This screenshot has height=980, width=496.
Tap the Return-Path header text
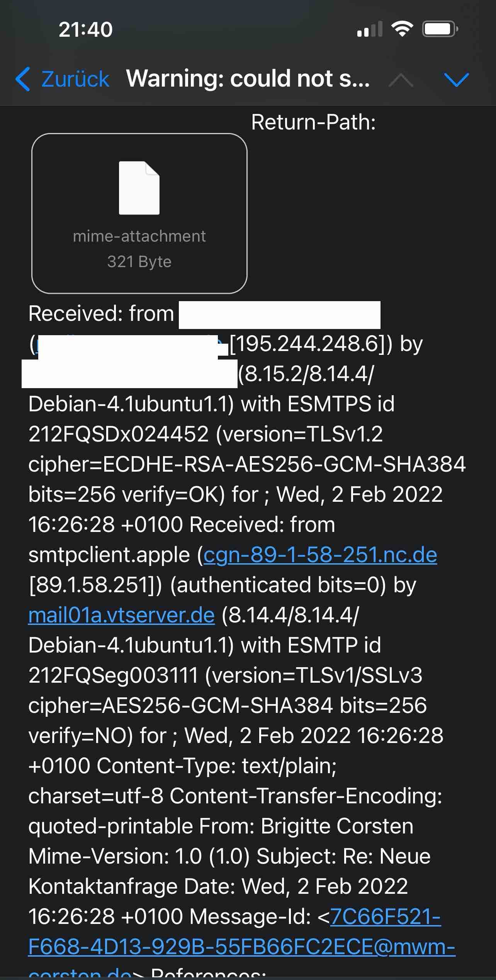pos(313,122)
